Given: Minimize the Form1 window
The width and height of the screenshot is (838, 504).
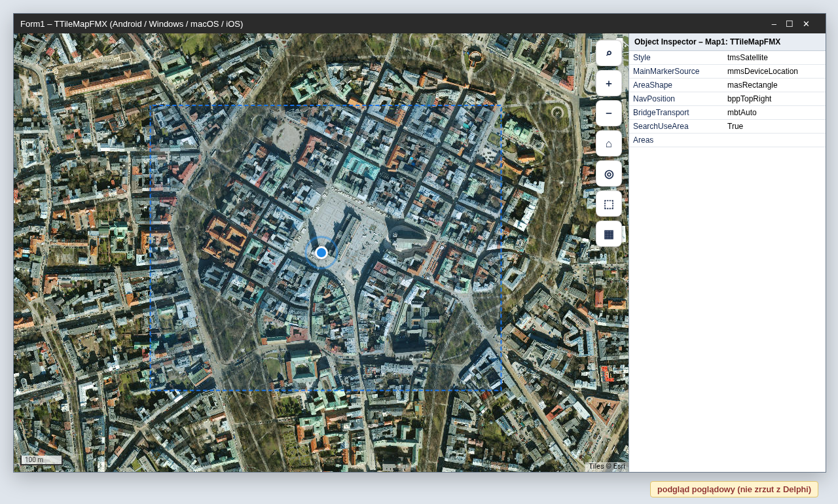Looking at the screenshot, I should click(774, 24).
